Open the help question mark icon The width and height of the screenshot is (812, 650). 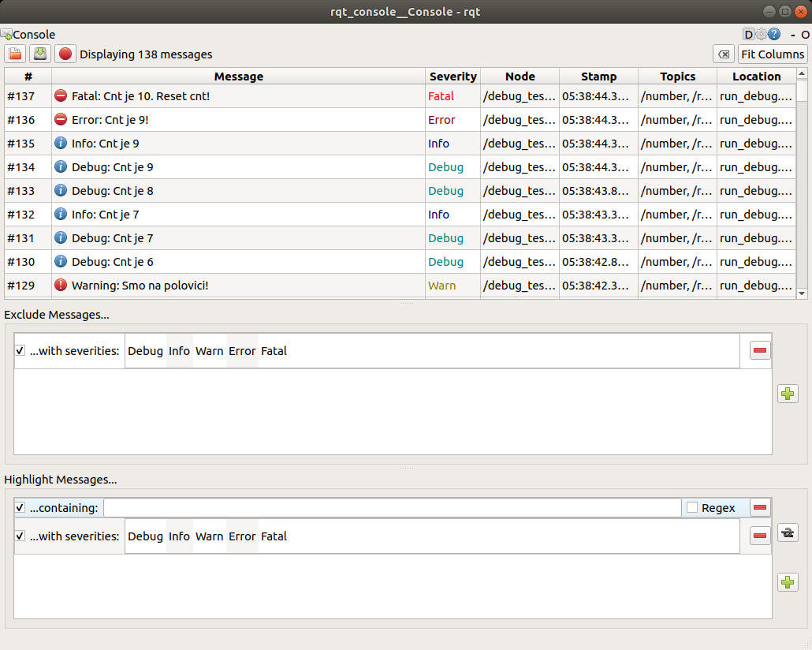point(774,35)
